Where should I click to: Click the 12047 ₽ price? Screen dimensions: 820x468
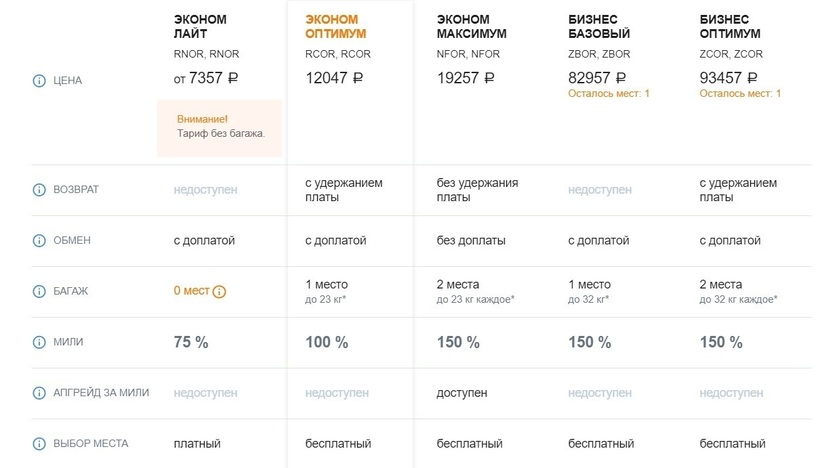[x=334, y=77]
